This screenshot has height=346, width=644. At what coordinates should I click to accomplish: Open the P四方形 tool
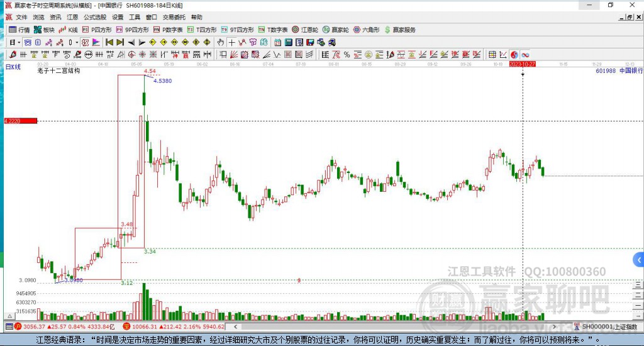pyautogui.click(x=97, y=30)
